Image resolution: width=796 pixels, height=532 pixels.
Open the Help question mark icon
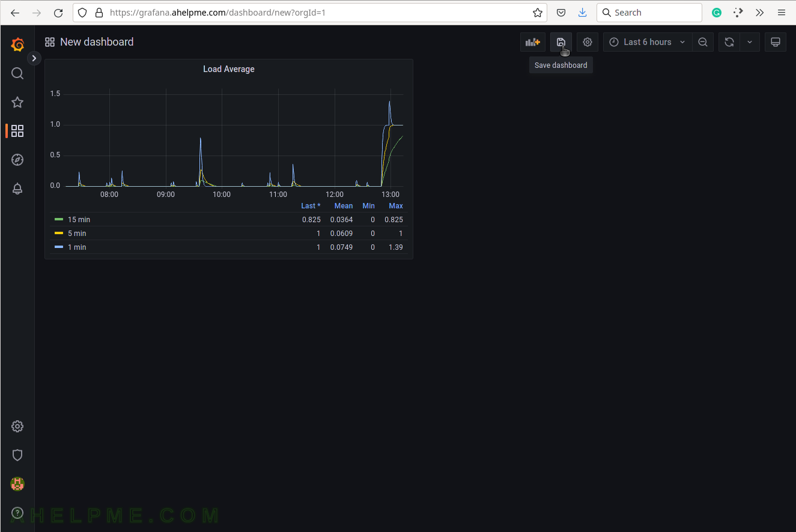coord(17,513)
